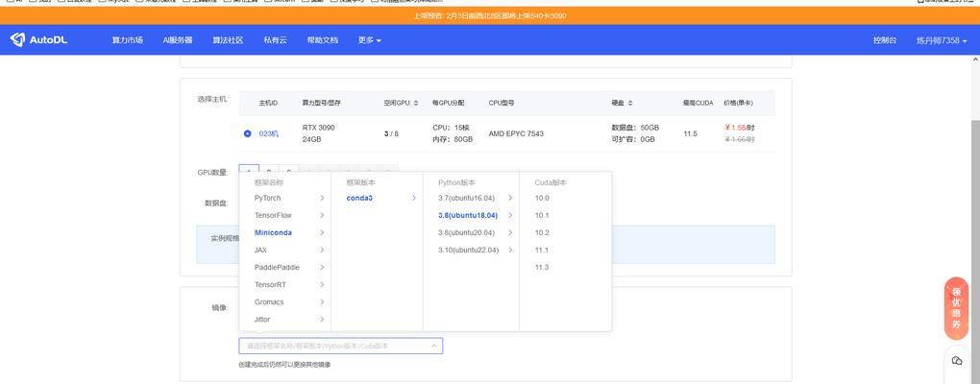Choose Gromacs in framework list
This screenshot has height=384, width=980.
click(x=269, y=302)
